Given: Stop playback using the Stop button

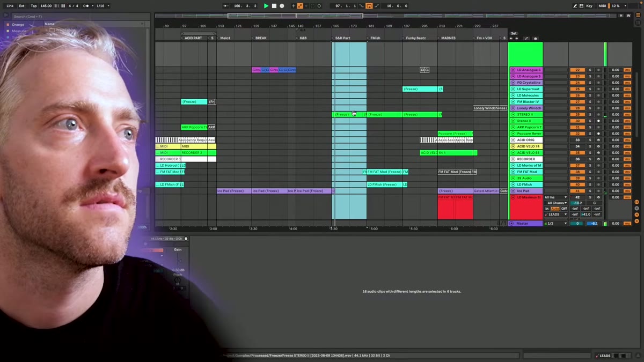Looking at the screenshot, I should coord(274,6).
